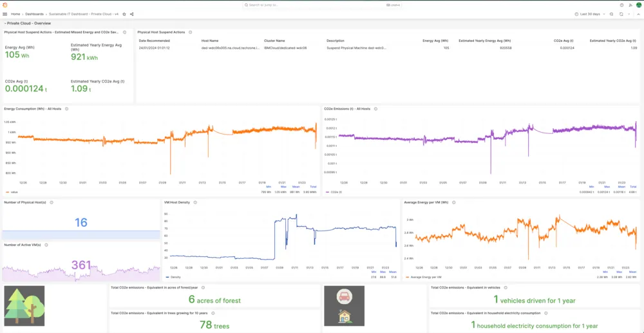Toggle the 'value' series in energy legend
This screenshot has width=644, height=333.
pos(12,192)
